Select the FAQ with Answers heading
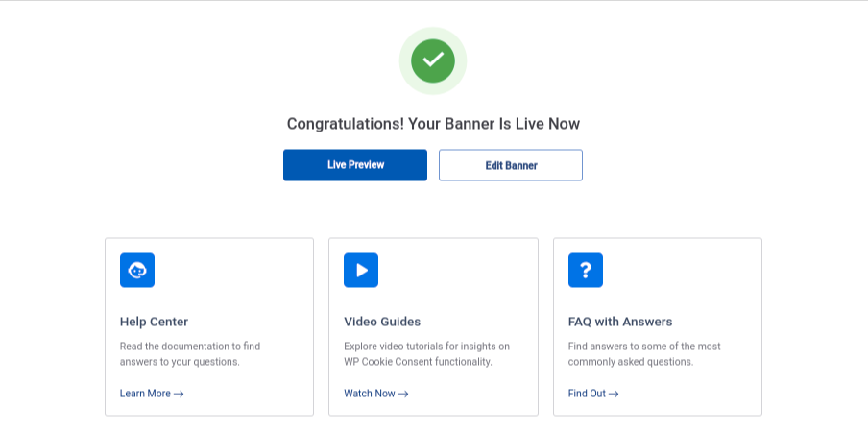Screen dimensions: 868x431 [x=620, y=322]
